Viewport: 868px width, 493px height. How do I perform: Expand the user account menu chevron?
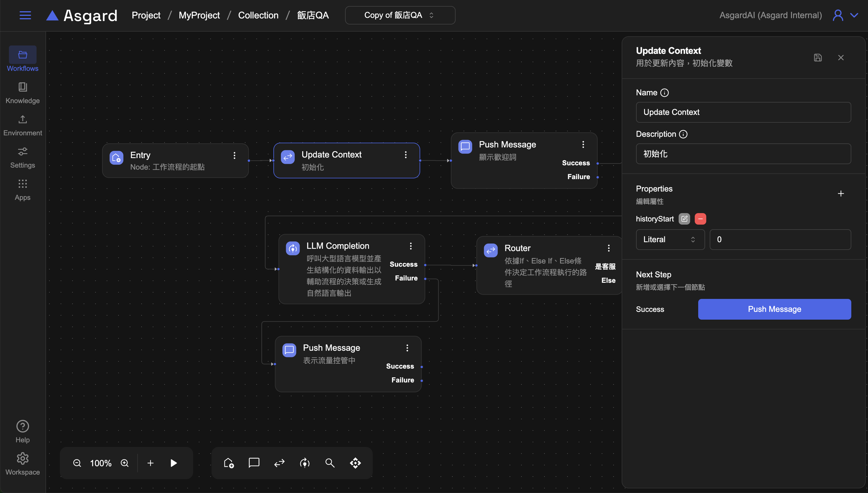tap(854, 15)
